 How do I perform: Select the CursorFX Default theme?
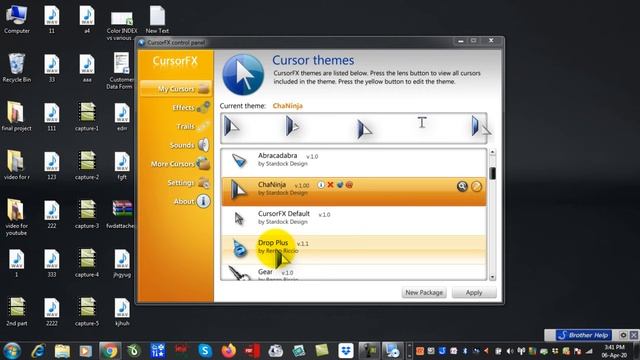pos(353,220)
